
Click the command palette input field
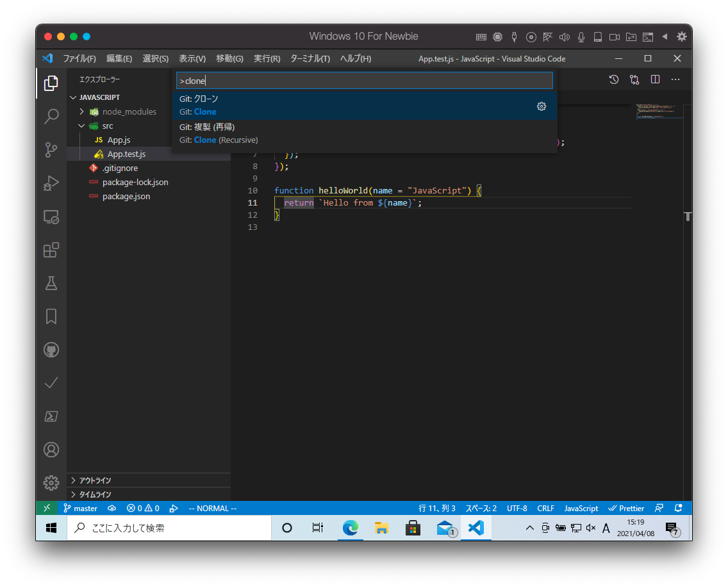coord(364,81)
